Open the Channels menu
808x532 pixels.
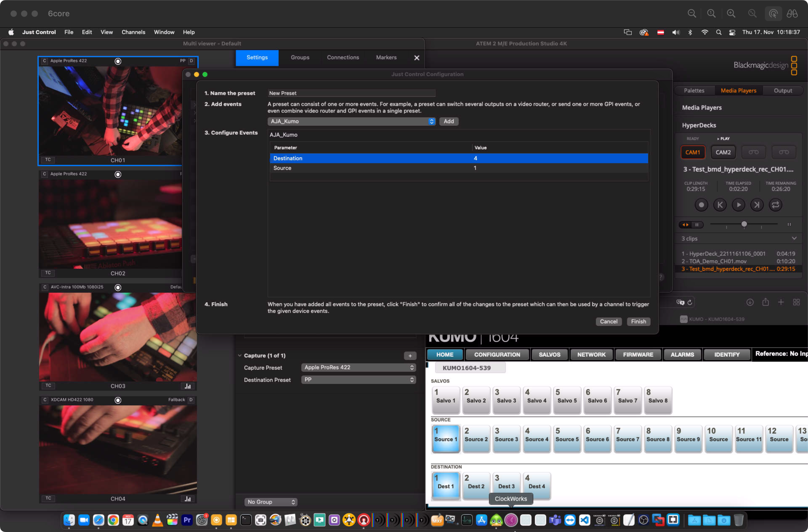pyautogui.click(x=133, y=32)
